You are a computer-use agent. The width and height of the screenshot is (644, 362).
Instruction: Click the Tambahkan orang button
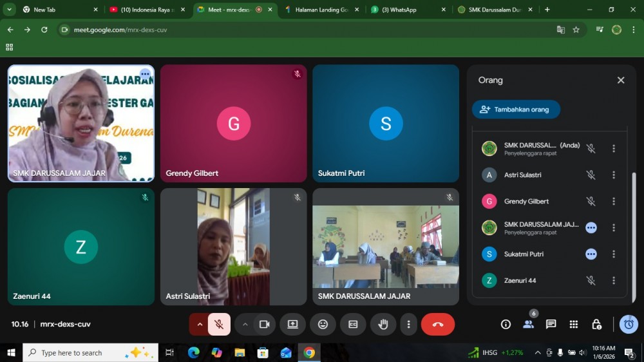pyautogui.click(x=515, y=110)
